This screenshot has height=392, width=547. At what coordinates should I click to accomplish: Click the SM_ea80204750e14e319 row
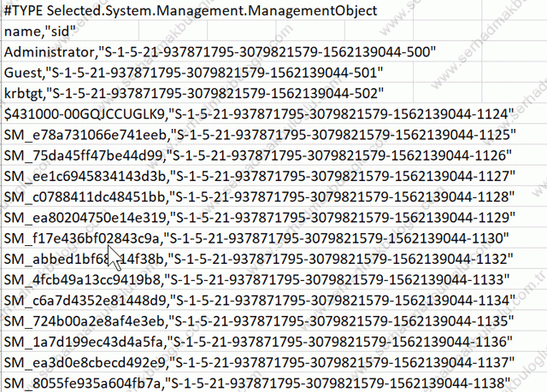click(260, 218)
